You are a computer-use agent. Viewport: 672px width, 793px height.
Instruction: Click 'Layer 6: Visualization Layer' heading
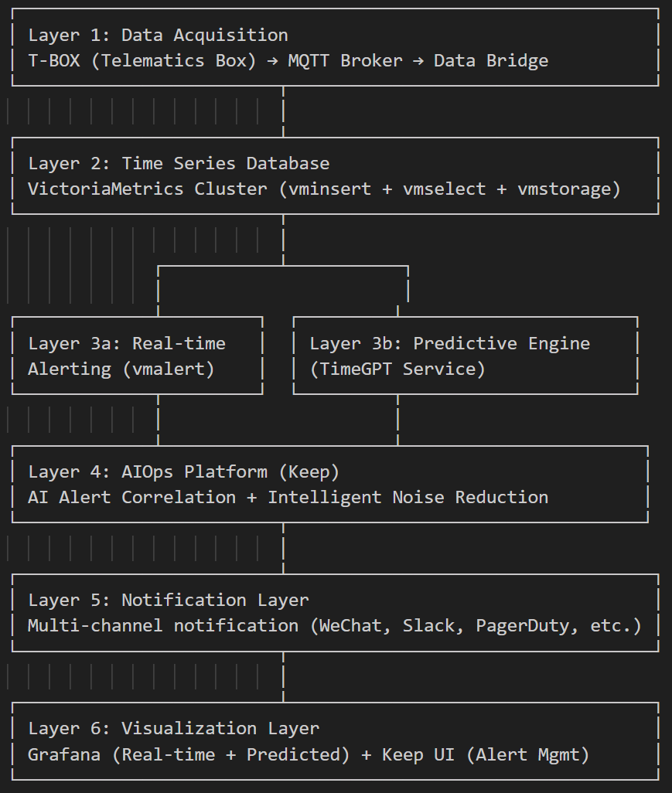coord(173,728)
